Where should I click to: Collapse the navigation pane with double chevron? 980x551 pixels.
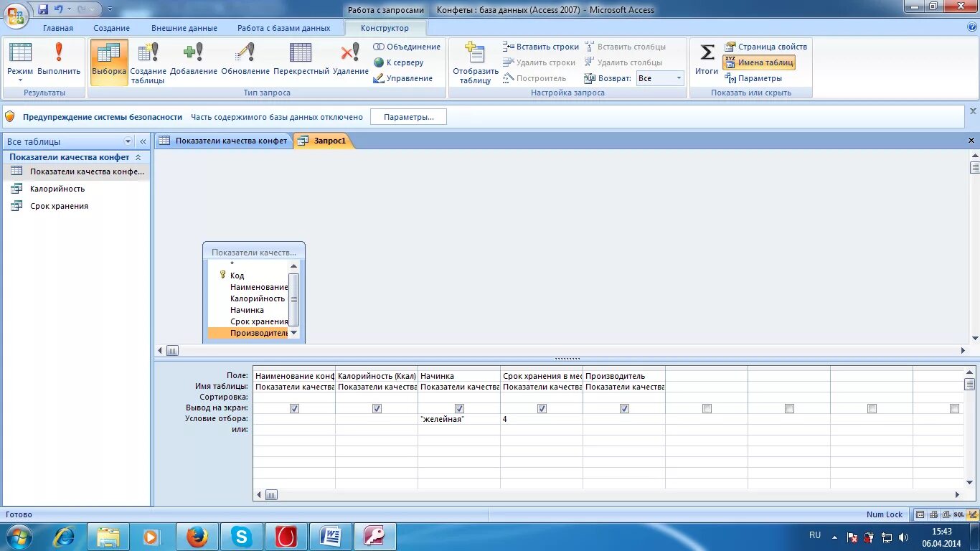tap(143, 141)
